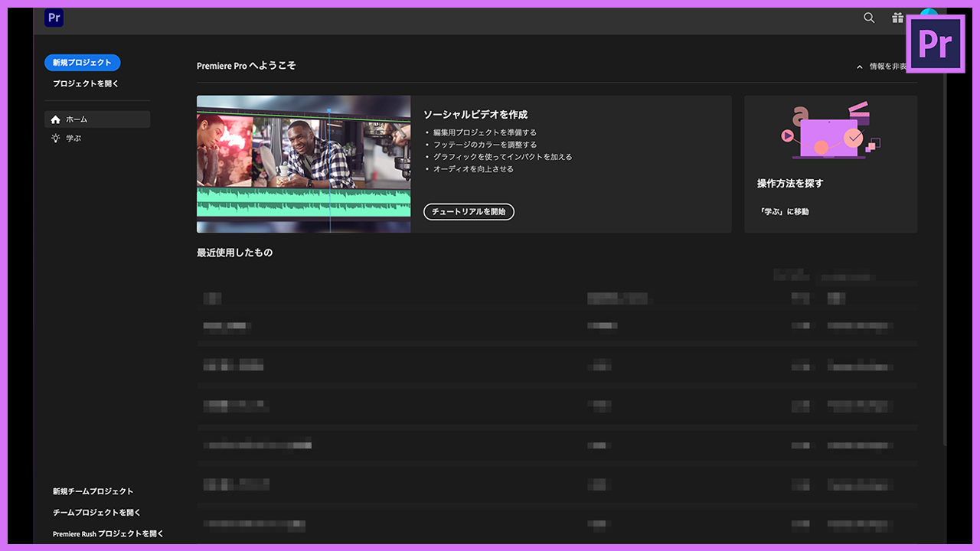Select the ホーム sidebar tab
980x551 pixels.
click(x=97, y=119)
